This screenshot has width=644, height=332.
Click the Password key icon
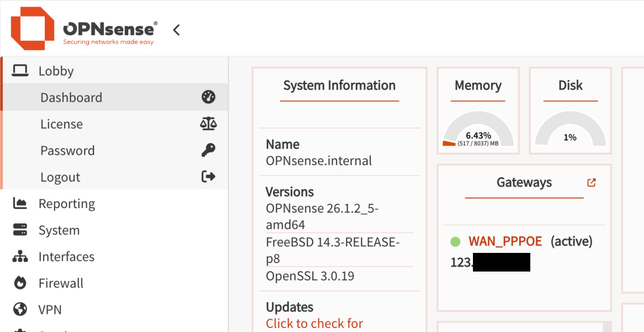[208, 150]
